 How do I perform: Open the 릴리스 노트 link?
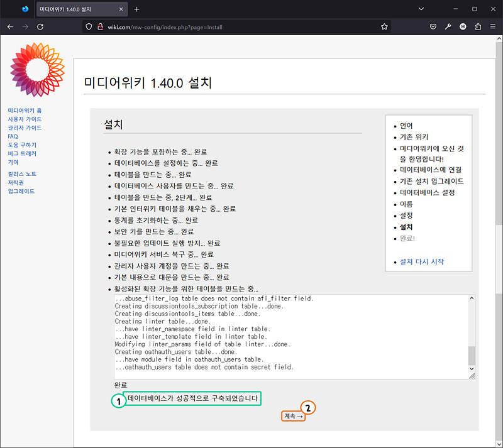pyautogui.click(x=22, y=174)
